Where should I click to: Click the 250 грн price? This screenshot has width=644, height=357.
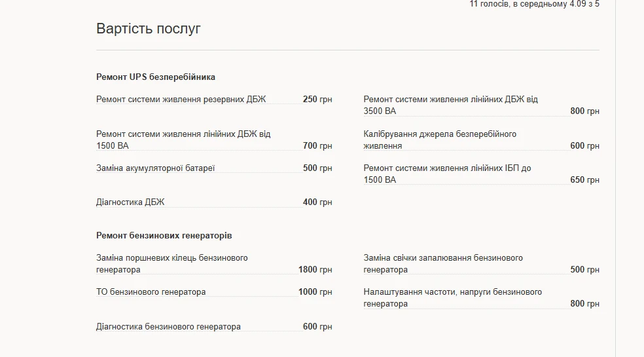[x=317, y=100]
